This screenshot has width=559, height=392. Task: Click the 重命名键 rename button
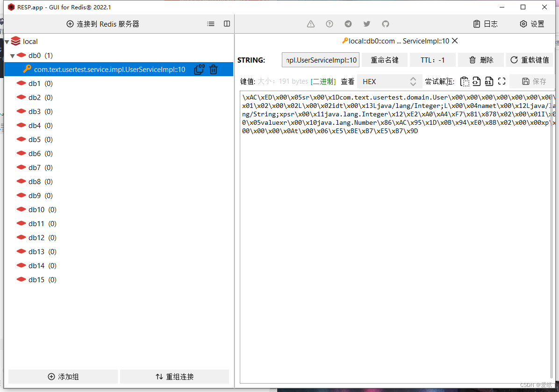click(x=384, y=59)
